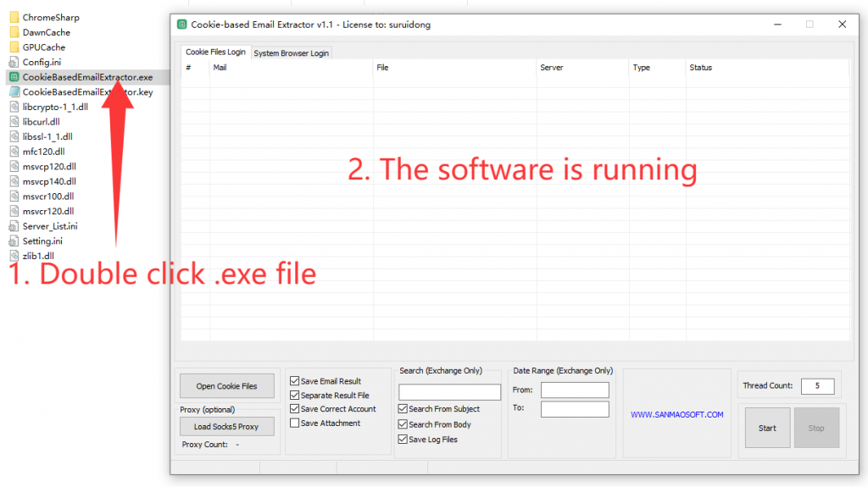Select the Server_List.ini file icon
This screenshot has height=487, width=868.
14,226
